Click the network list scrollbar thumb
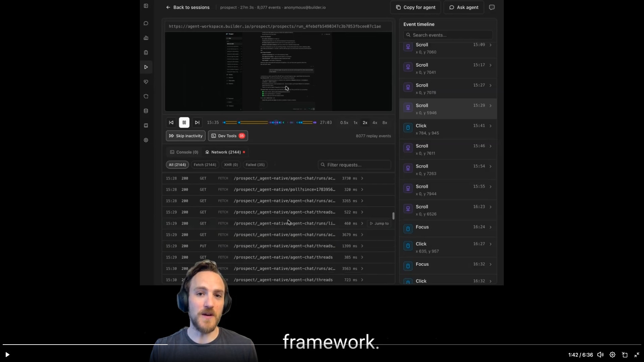Screen dimensions: 644x362 tap(393, 216)
